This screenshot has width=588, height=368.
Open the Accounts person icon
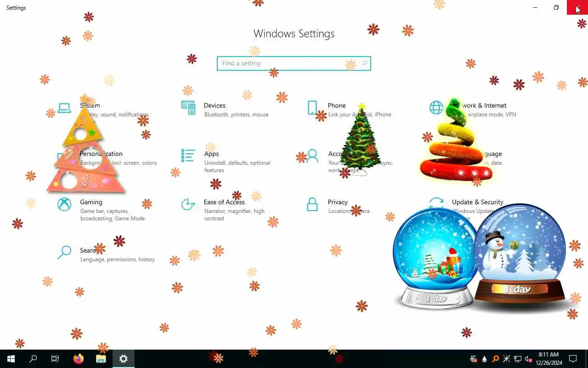point(312,156)
